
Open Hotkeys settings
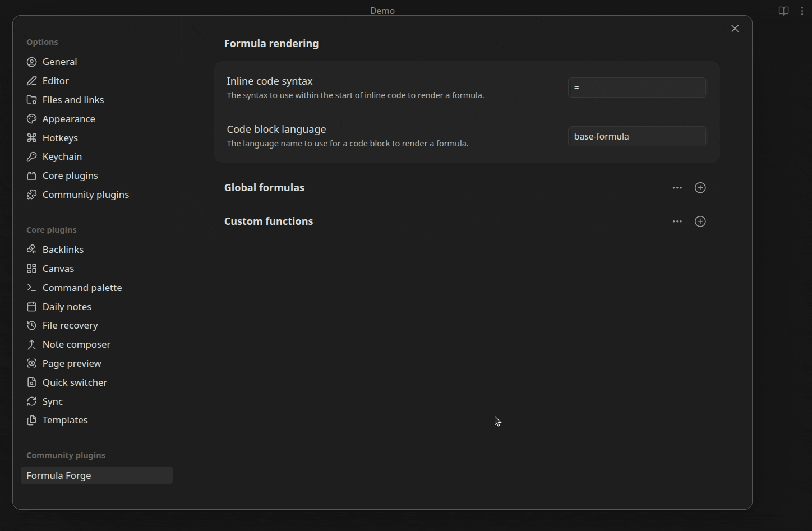(x=96, y=138)
